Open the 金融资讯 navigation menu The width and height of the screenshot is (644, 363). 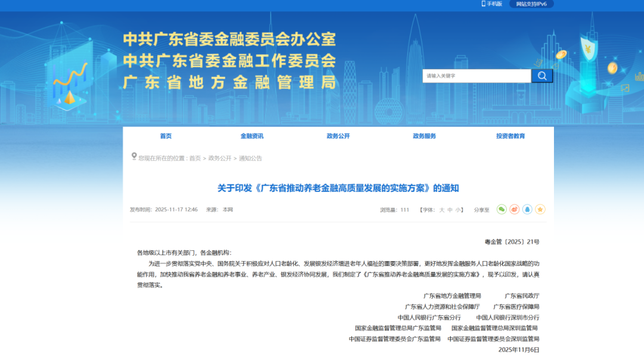(252, 136)
